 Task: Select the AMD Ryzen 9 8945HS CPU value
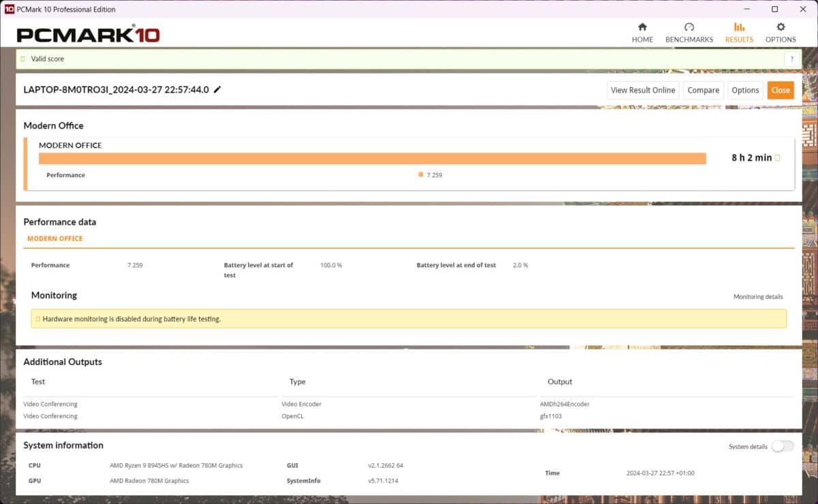click(x=176, y=466)
